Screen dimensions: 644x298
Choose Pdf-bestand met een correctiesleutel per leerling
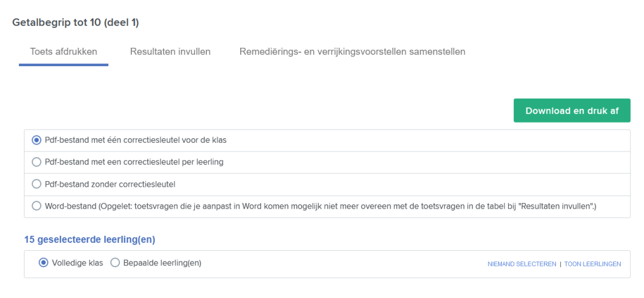tap(36, 162)
